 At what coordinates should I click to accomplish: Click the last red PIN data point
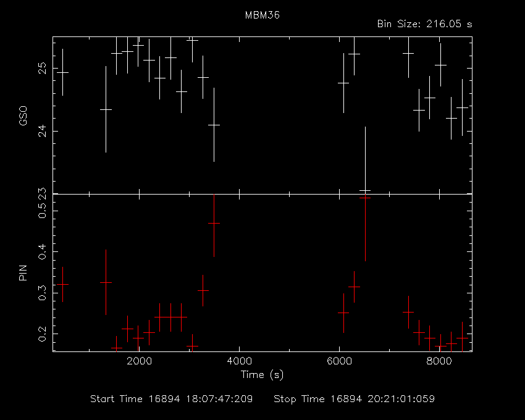click(x=462, y=338)
